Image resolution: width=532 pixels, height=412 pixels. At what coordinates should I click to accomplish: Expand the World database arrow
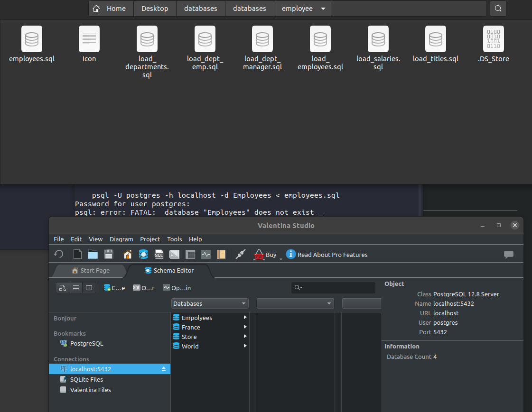coord(245,346)
